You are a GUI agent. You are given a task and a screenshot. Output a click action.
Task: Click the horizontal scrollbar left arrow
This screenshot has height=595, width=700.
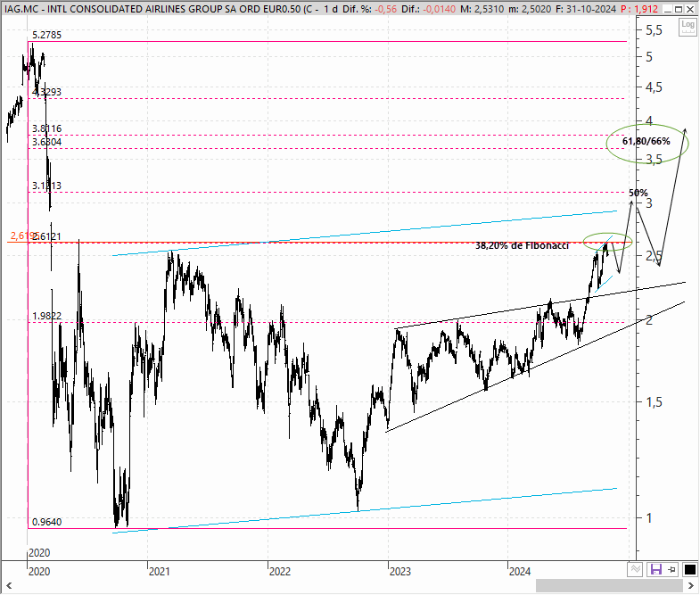pos(9,585)
